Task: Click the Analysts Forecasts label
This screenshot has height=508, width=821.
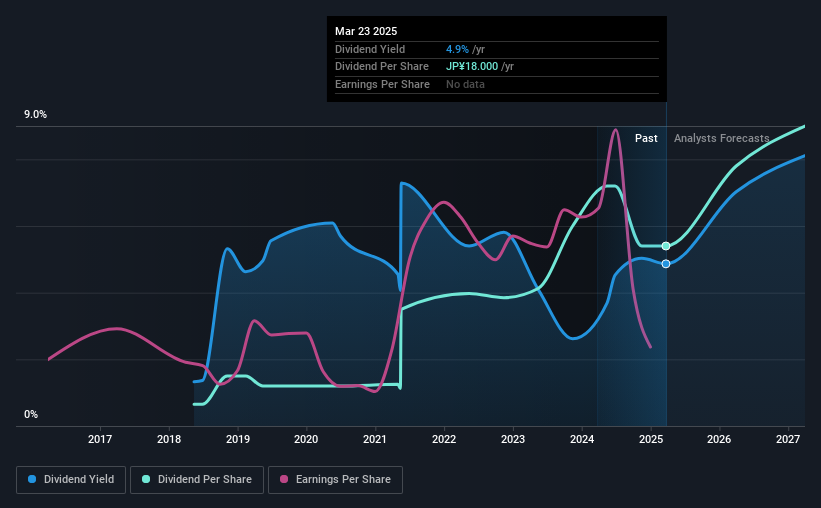Action: pyautogui.click(x=722, y=138)
